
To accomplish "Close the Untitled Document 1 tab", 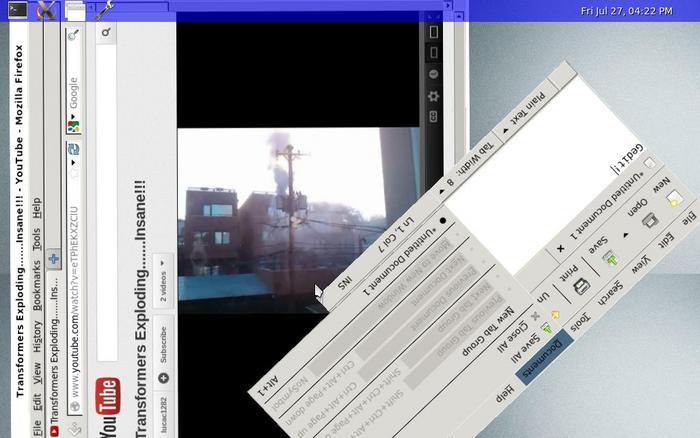I will (559, 249).
